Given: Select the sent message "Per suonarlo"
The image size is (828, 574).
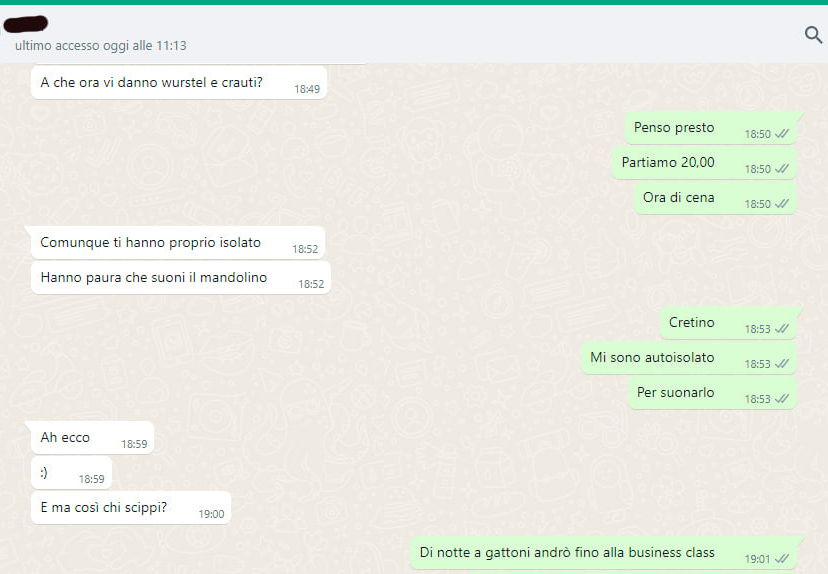Looking at the screenshot, I should pos(712,392).
